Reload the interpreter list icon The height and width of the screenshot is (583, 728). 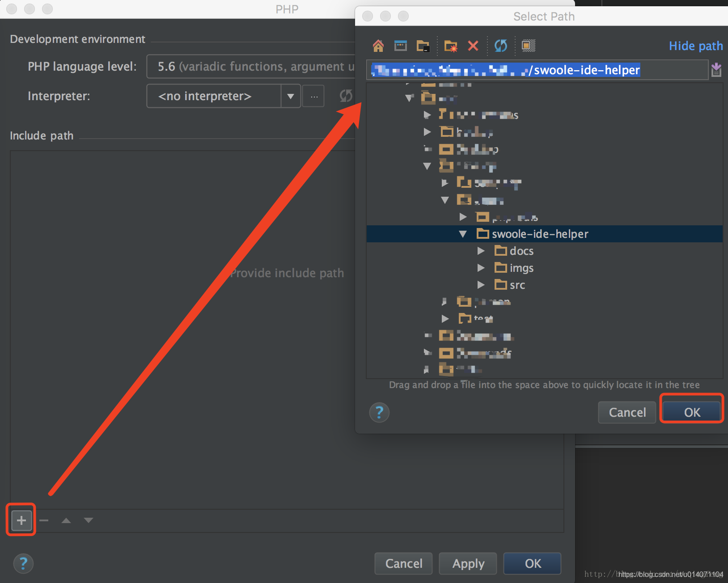pyautogui.click(x=346, y=96)
